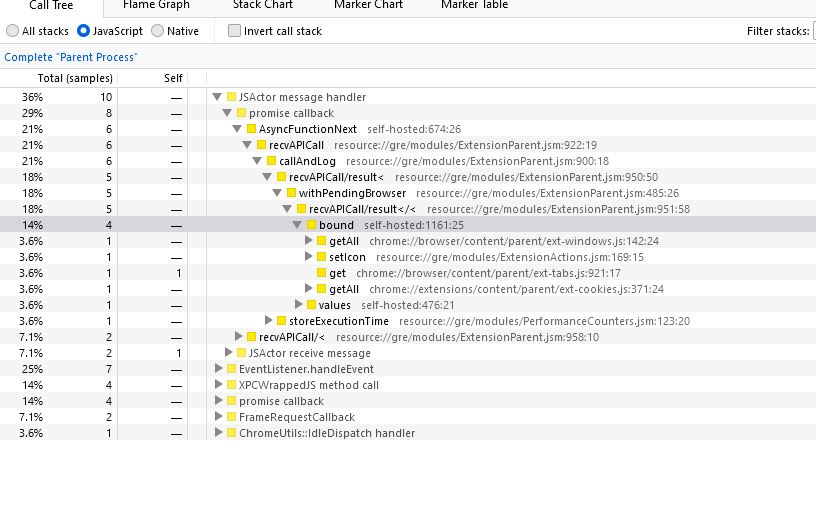Click the yellow icon beside JSActor message handler
The height and width of the screenshot is (509, 816).
(232, 97)
